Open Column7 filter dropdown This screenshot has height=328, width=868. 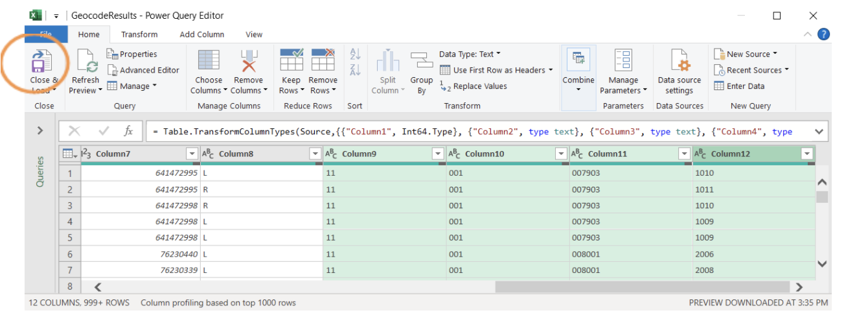pos(192,154)
